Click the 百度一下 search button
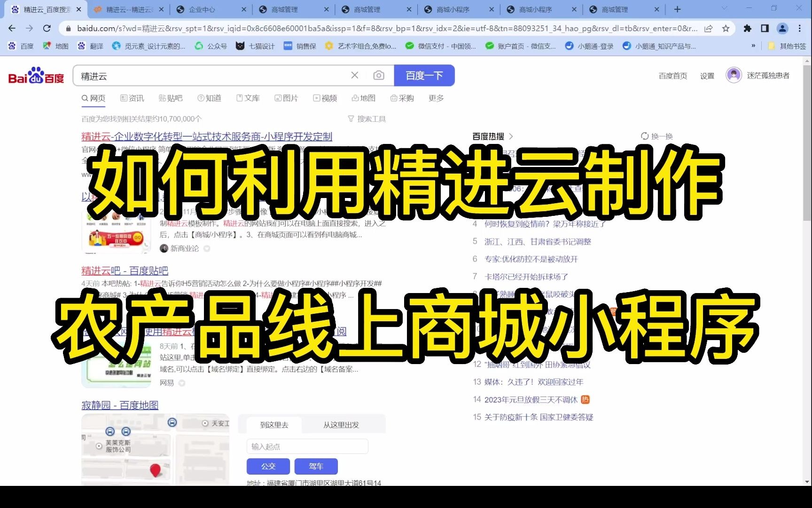 pos(424,75)
